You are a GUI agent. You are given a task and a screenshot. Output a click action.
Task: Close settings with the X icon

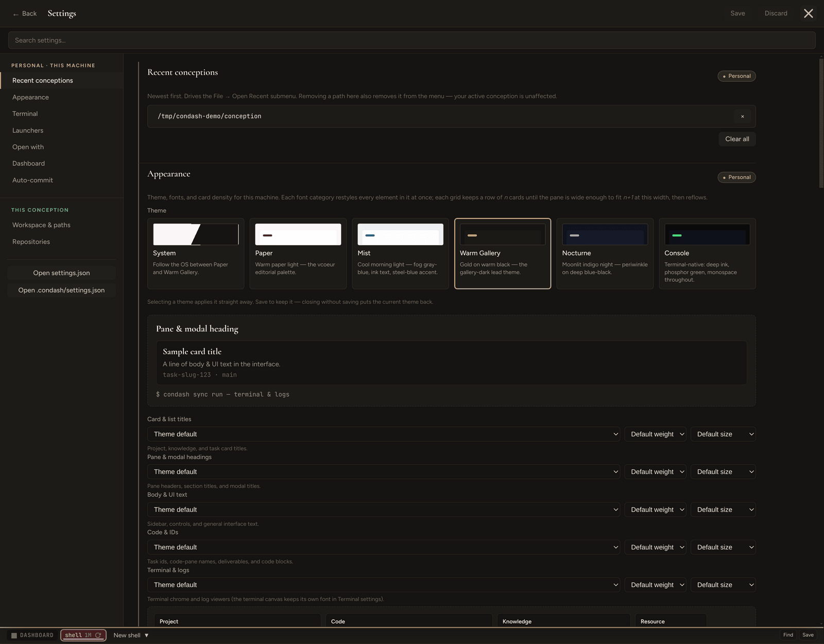pyautogui.click(x=808, y=13)
